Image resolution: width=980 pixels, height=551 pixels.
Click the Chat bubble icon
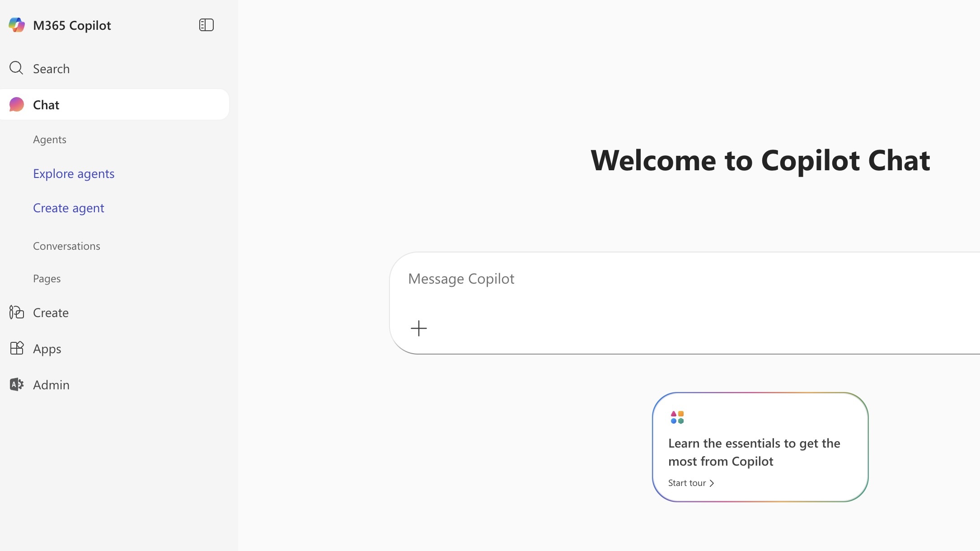(x=17, y=104)
